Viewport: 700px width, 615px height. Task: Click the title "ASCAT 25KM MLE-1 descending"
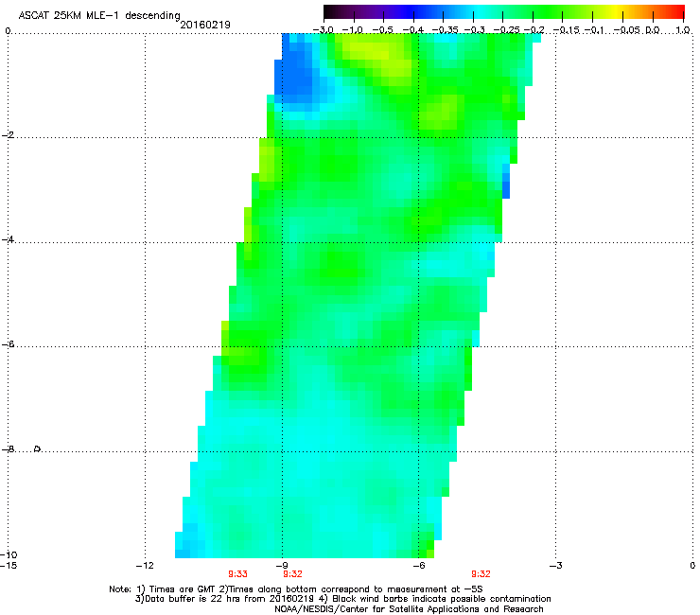(x=99, y=15)
